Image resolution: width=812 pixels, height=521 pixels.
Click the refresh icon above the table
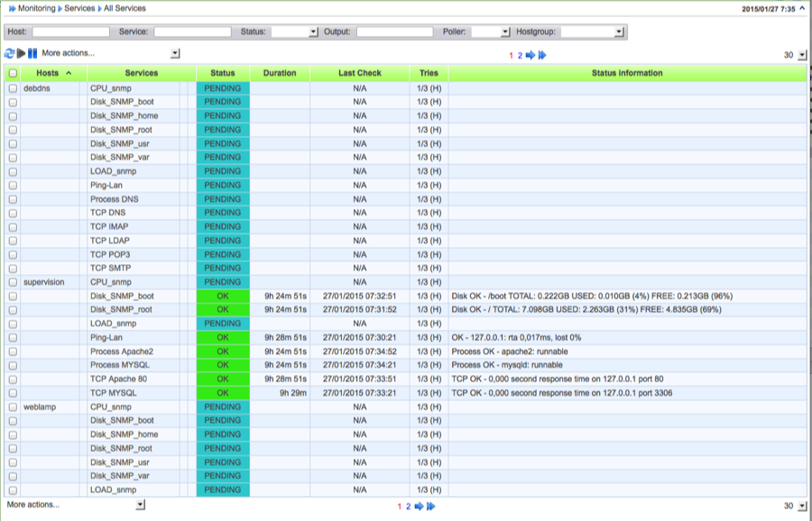(x=9, y=54)
